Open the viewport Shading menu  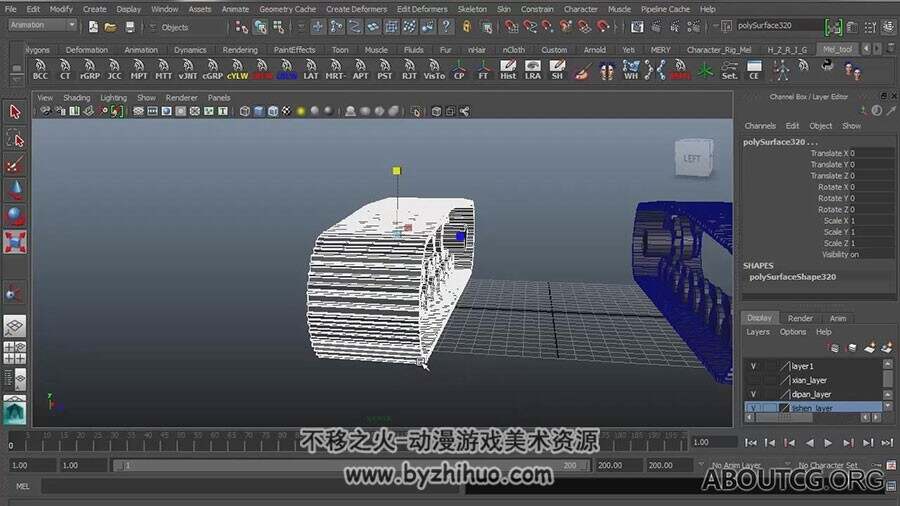[76, 98]
